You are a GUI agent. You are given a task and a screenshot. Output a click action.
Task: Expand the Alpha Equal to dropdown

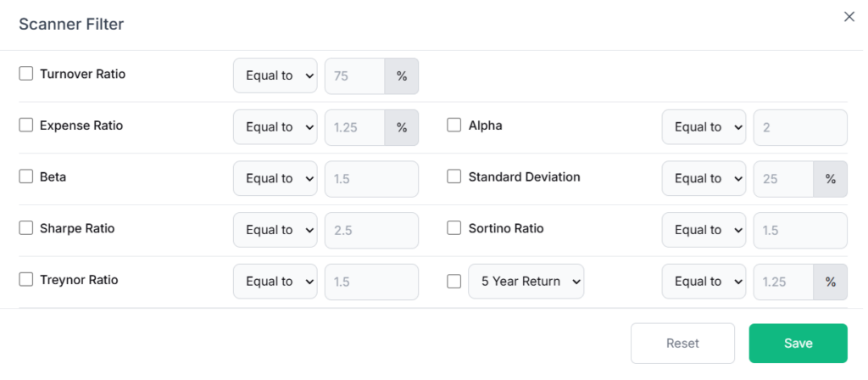pyautogui.click(x=704, y=127)
